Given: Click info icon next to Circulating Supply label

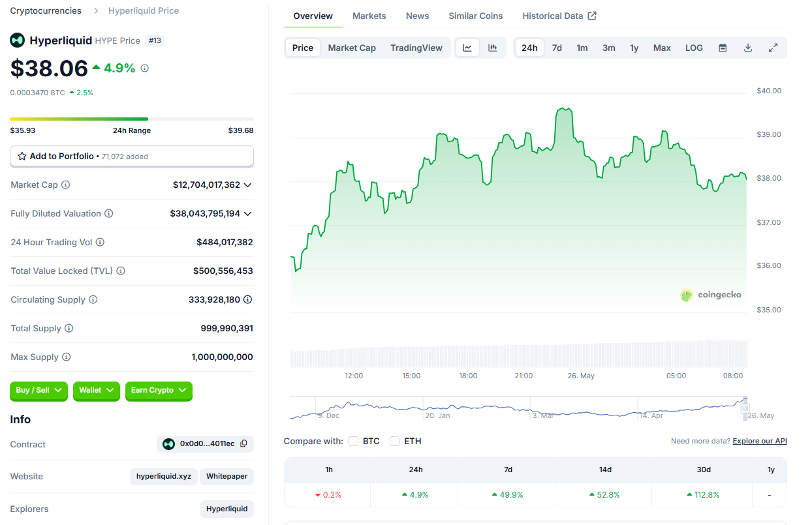Looking at the screenshot, I should tap(93, 300).
